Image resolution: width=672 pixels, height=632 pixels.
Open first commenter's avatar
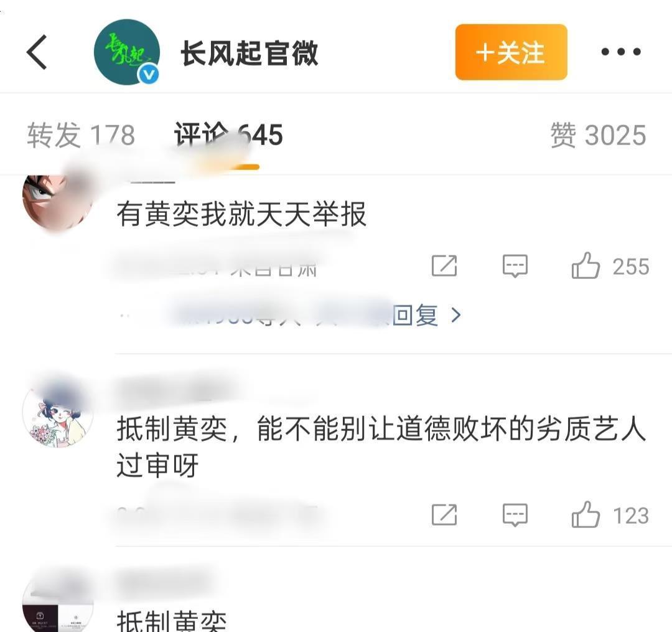pyautogui.click(x=58, y=202)
